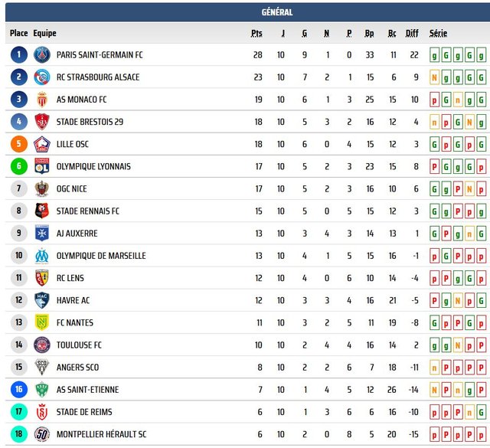Select the FC Nantes yellow crest

42,322
